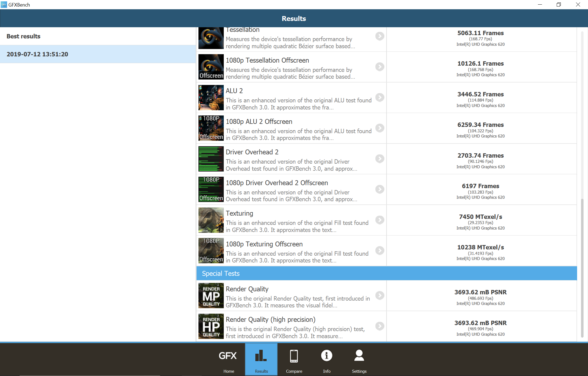Screen dimensions: 588x376
Task: Click the Driver Overhead 2 green thumbnail
Action: pyautogui.click(x=211, y=159)
